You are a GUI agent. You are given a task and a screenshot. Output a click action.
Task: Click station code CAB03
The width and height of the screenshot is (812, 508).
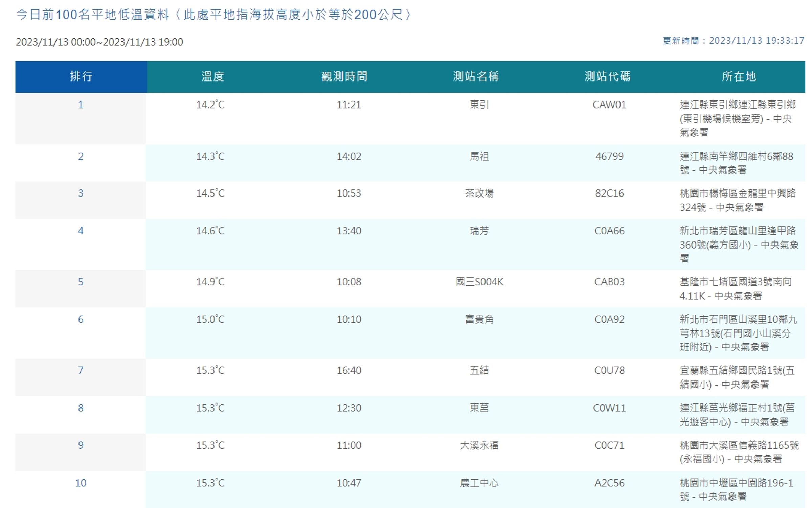click(x=609, y=282)
